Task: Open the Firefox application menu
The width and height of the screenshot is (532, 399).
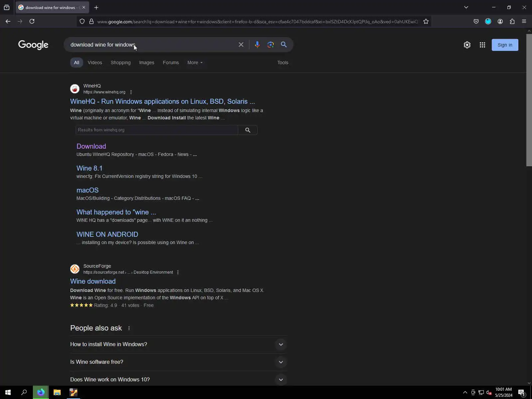Action: coord(524,21)
